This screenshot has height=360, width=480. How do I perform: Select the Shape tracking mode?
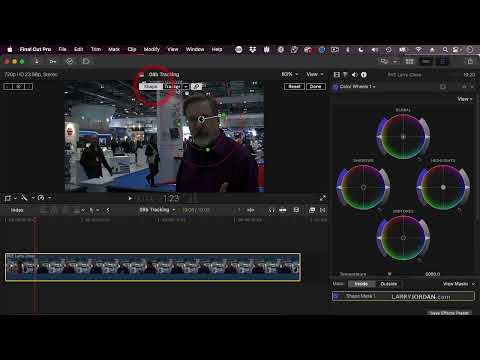151,86
